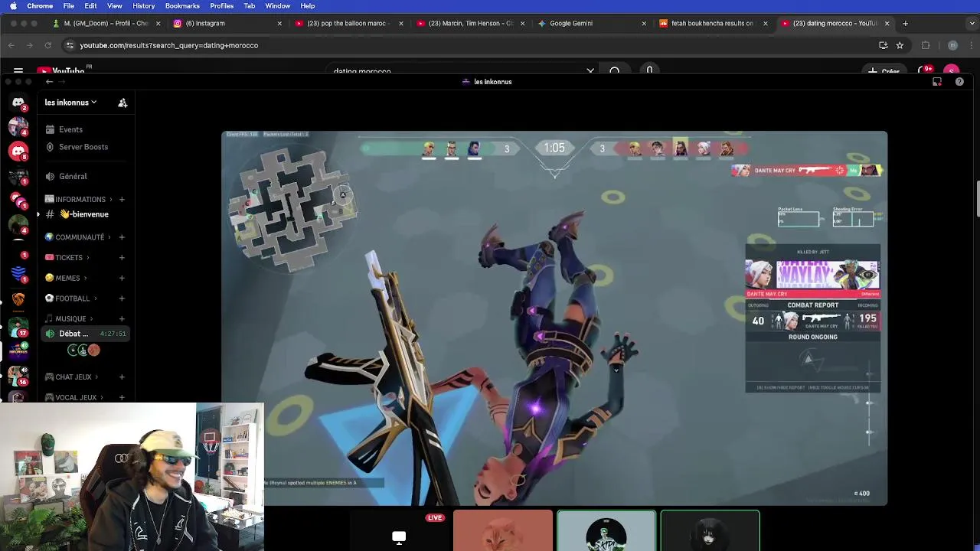Click Discord back navigation arrow
Viewport: 980px width, 551px height.
click(x=49, y=82)
